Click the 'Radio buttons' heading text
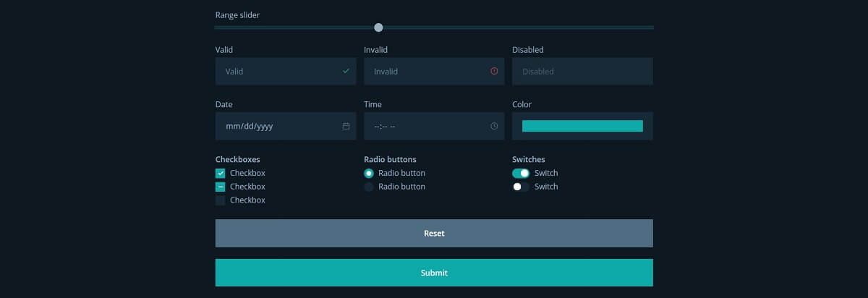 tap(390, 159)
